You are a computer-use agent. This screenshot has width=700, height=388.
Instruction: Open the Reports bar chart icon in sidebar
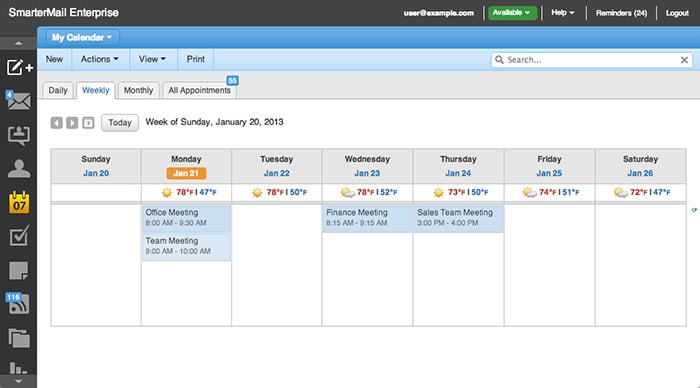(18, 368)
